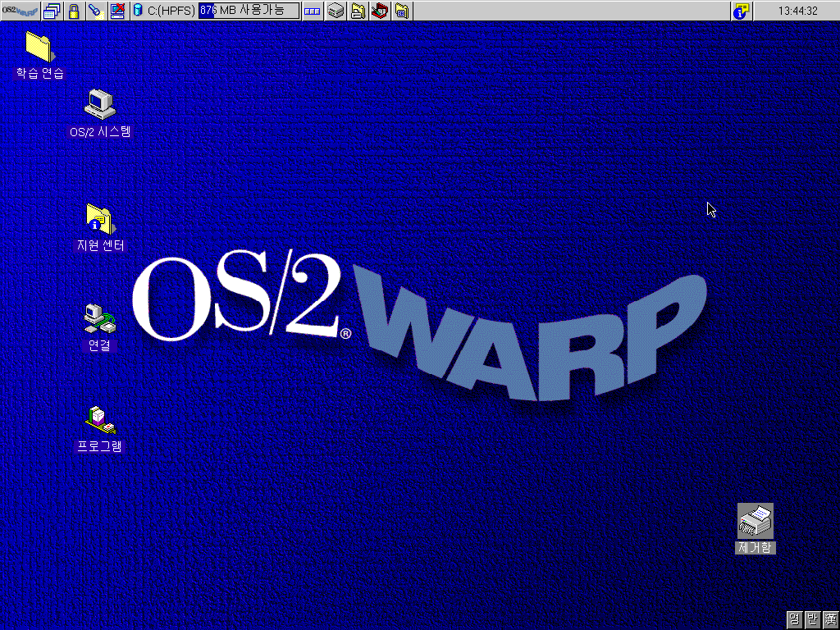This screenshot has height=630, width=840.
Task: Click the C:(HPFS) drive label
Action: (x=171, y=11)
